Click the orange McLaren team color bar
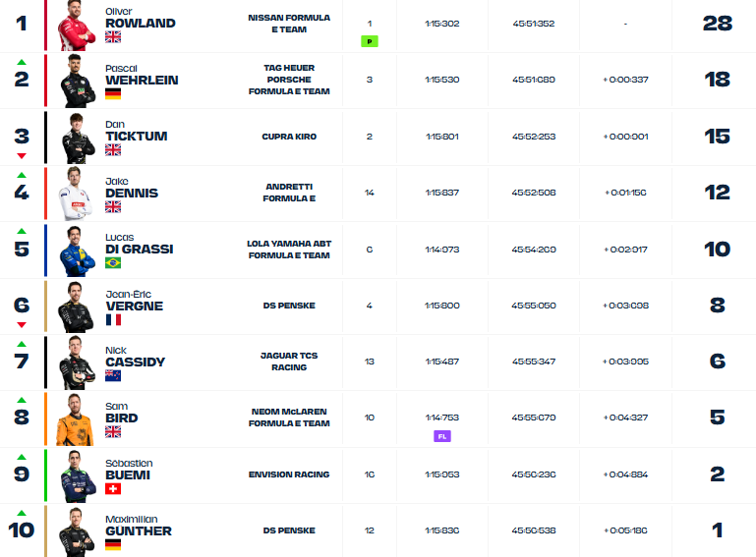Screen dimensions: 756x557 coord(46,418)
